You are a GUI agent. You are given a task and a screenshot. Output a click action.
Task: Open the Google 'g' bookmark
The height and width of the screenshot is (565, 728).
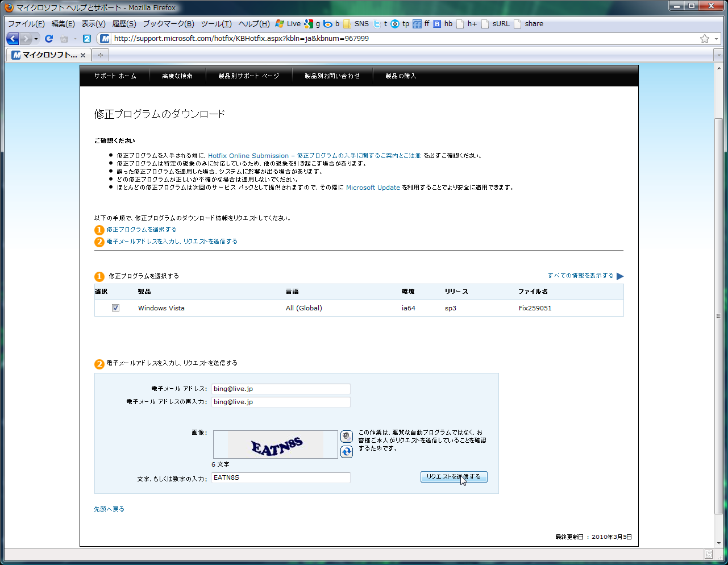click(x=312, y=24)
